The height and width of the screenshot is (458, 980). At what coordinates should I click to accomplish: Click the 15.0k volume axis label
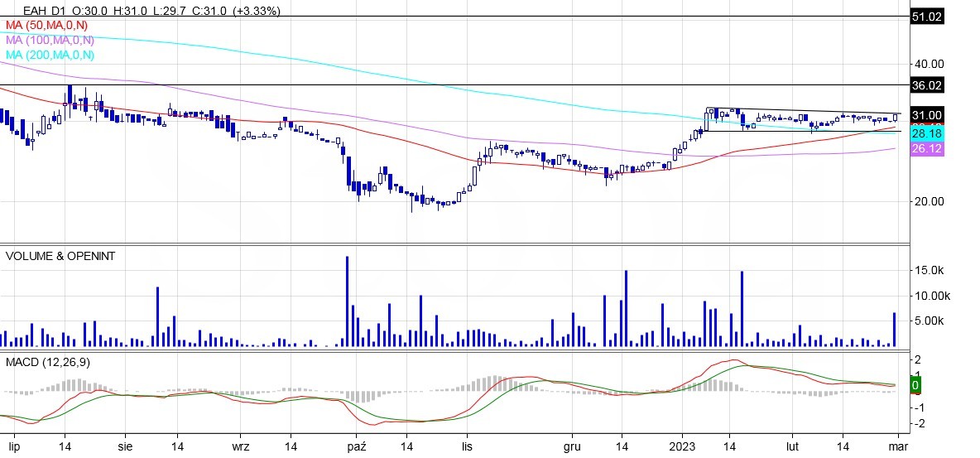click(929, 271)
